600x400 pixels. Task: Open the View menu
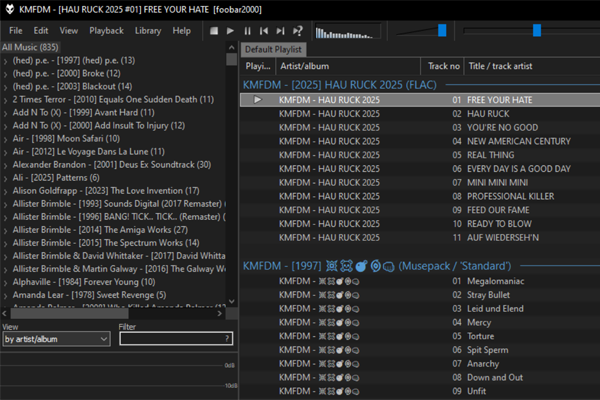[x=68, y=31]
